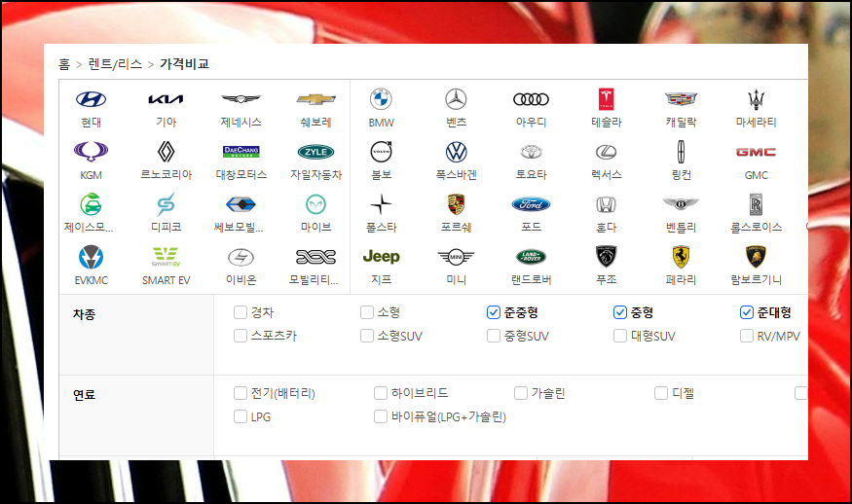Image resolution: width=852 pixels, height=504 pixels.
Task: Select the Volkswagen (폭스바겐) VW logo
Action: [456, 152]
